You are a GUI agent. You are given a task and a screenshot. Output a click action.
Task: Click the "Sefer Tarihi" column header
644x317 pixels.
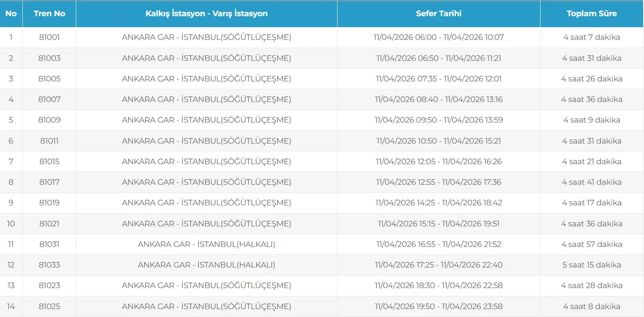click(x=438, y=14)
